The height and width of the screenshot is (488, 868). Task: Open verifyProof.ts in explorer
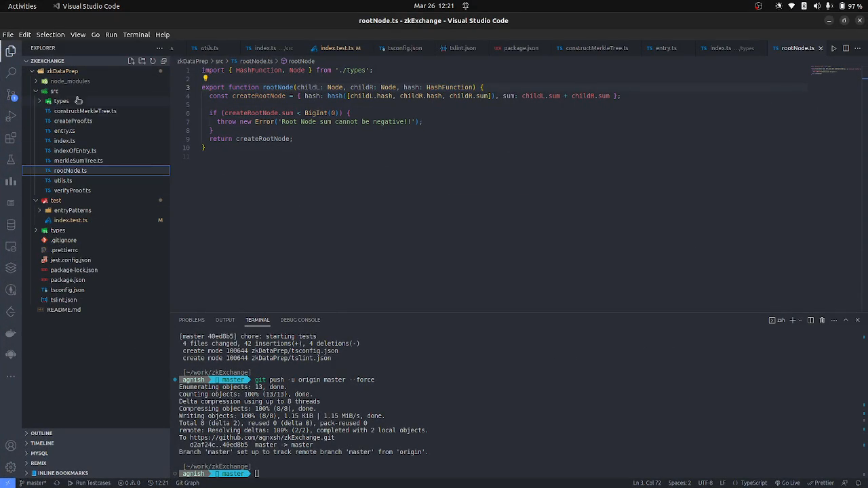(96, 190)
